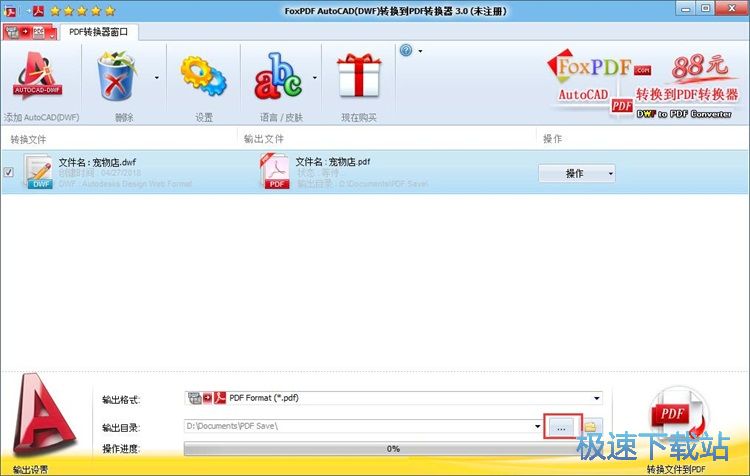Click the operation progress bar at 0%

pyautogui.click(x=393, y=449)
